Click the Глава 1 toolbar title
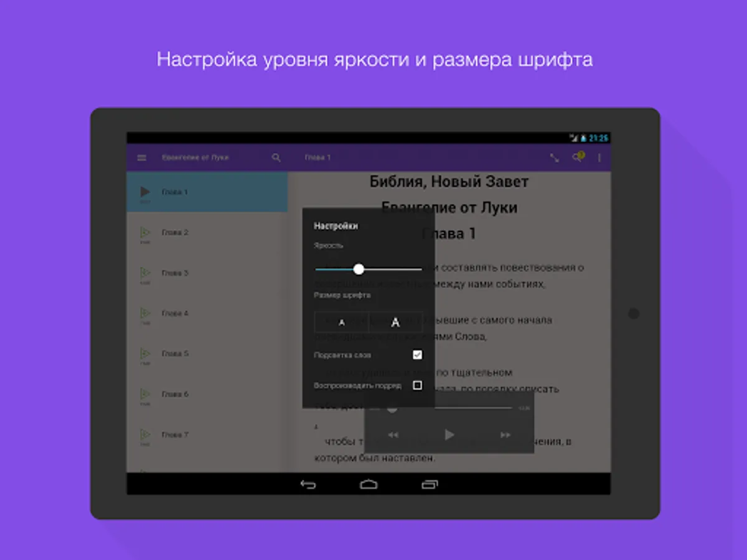747x560 pixels. pos(317,158)
